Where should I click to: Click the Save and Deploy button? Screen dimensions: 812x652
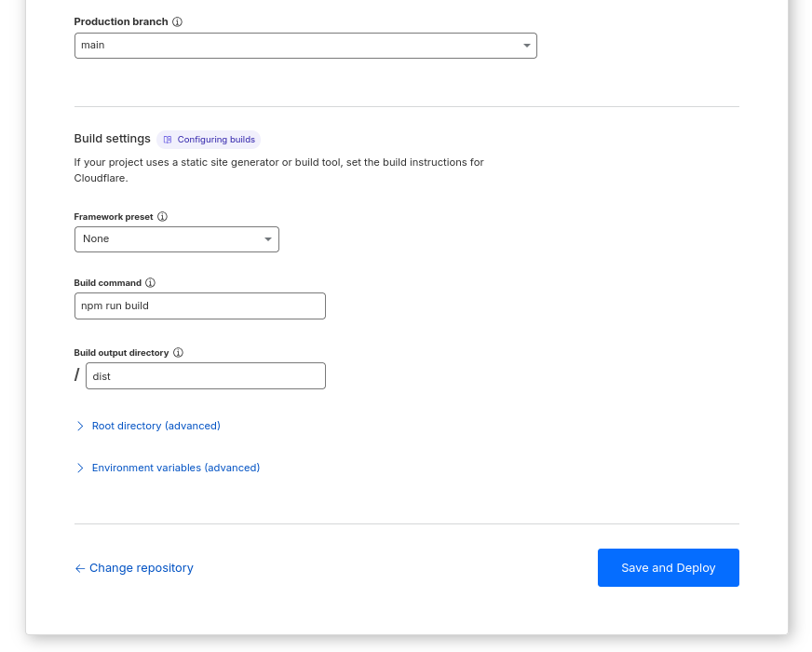(668, 567)
